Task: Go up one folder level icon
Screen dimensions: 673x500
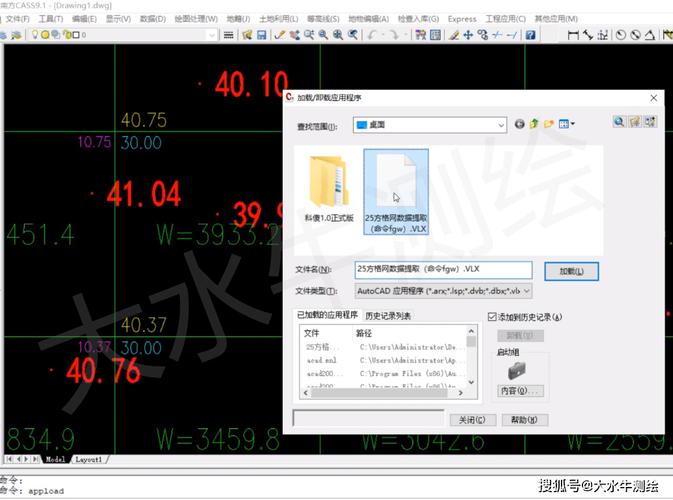Action: coord(535,124)
